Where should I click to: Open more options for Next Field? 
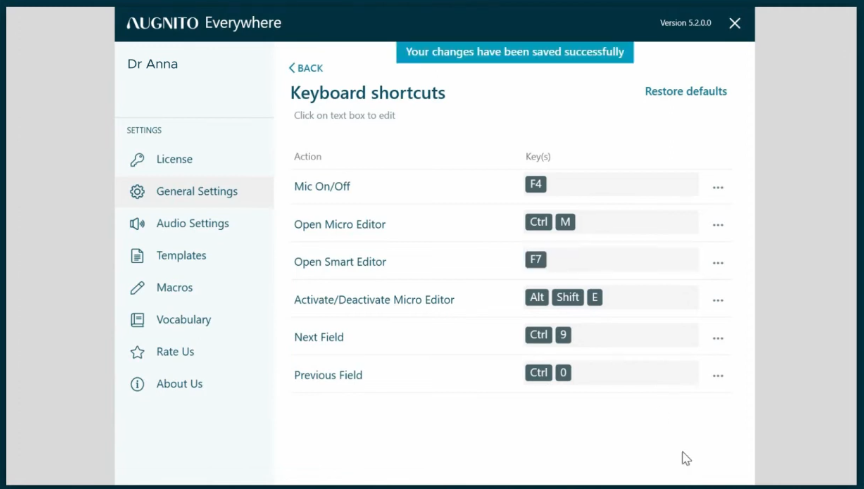tap(717, 338)
